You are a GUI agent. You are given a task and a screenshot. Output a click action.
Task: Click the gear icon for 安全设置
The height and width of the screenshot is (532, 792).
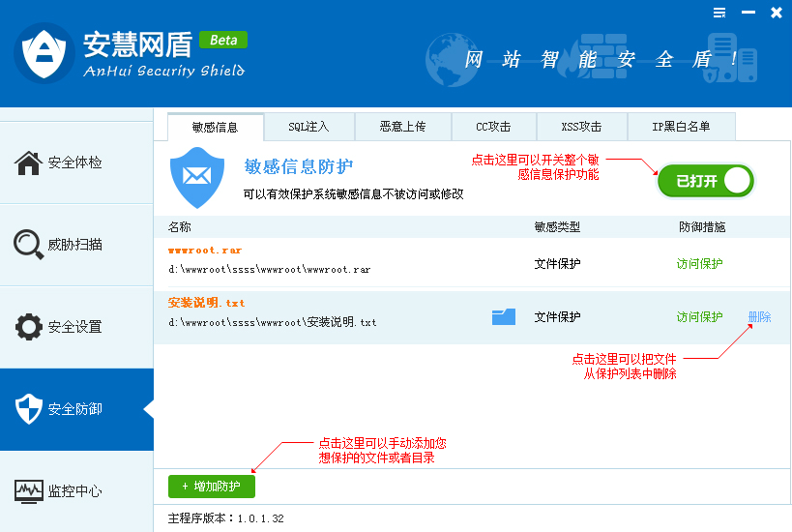[x=29, y=327]
